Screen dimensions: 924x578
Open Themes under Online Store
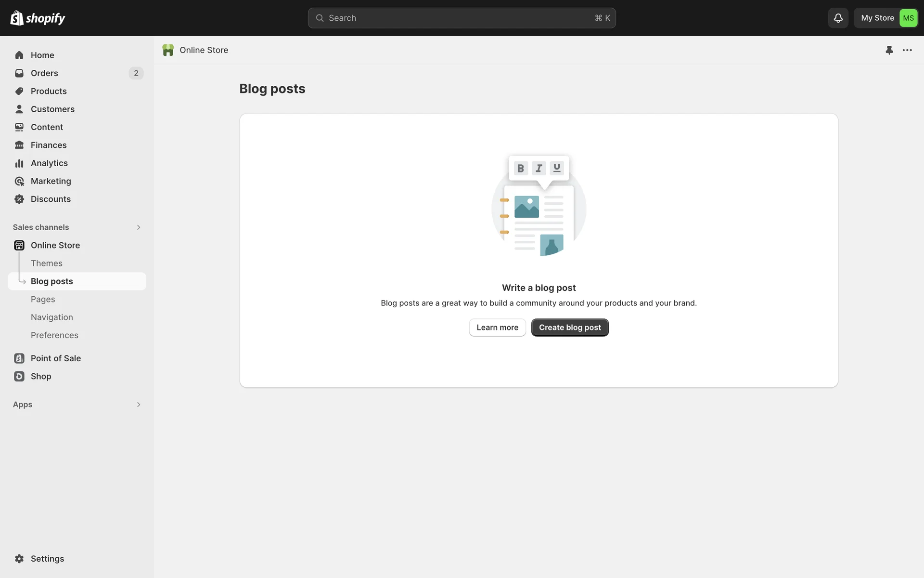click(47, 263)
